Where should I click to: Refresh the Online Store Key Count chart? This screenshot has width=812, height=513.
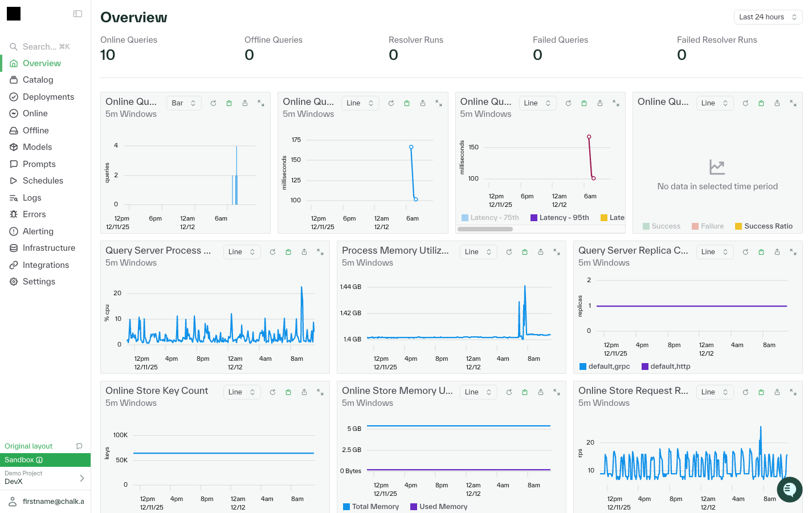point(272,392)
